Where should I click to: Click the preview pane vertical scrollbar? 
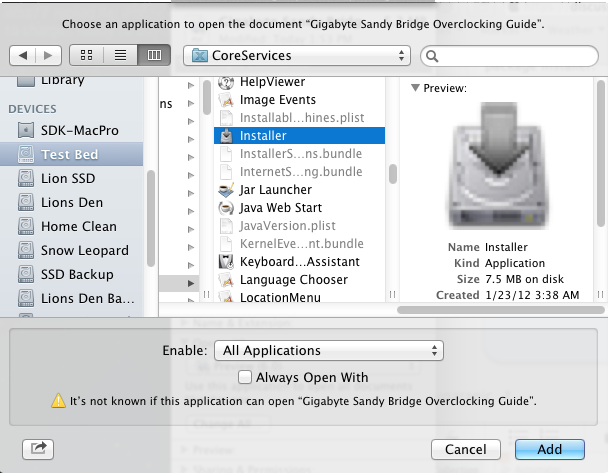point(601,153)
